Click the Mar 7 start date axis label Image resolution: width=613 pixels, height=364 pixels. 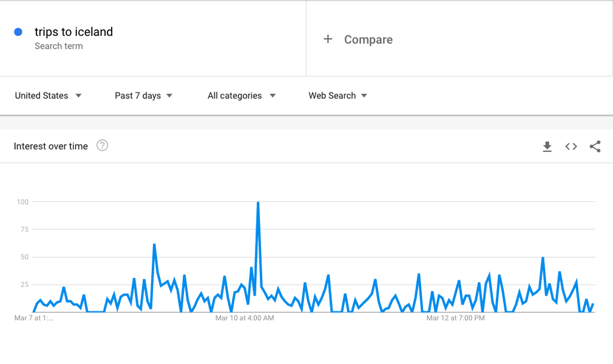coord(33,318)
